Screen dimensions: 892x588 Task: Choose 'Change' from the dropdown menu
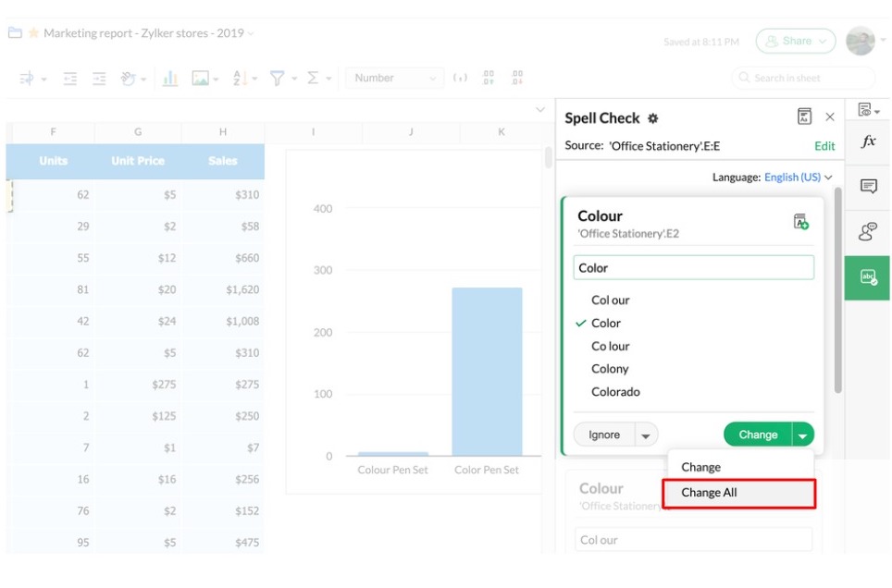(701, 468)
